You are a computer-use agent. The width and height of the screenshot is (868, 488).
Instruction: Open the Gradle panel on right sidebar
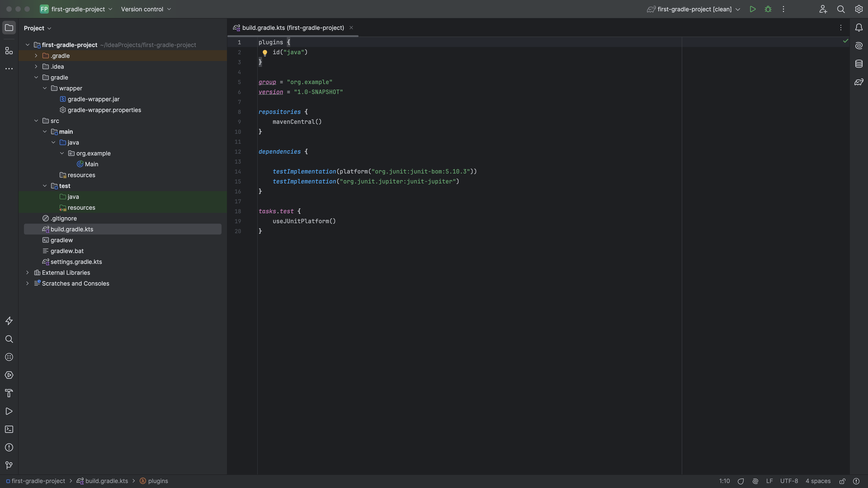(859, 82)
